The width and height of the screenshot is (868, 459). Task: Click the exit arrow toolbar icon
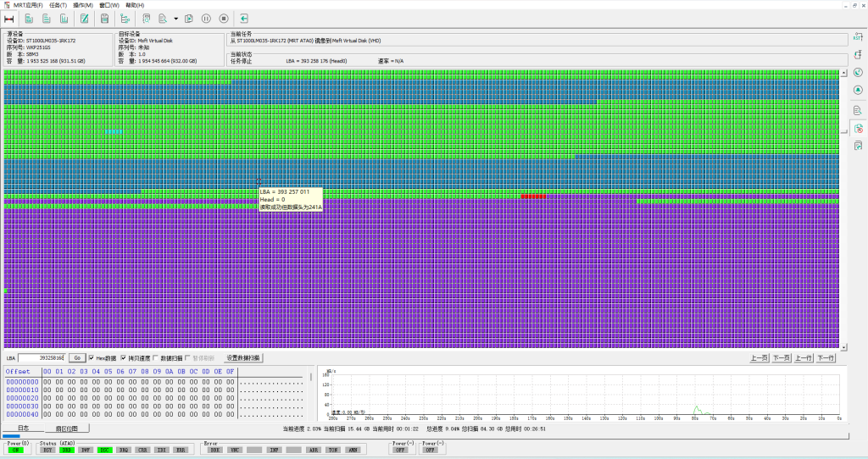coord(244,19)
